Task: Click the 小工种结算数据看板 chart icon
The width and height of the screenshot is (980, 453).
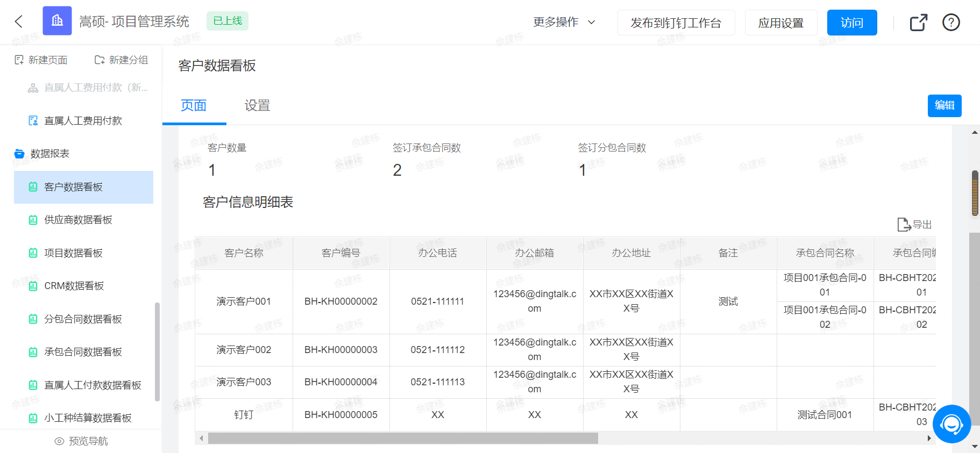Action: [x=33, y=418]
